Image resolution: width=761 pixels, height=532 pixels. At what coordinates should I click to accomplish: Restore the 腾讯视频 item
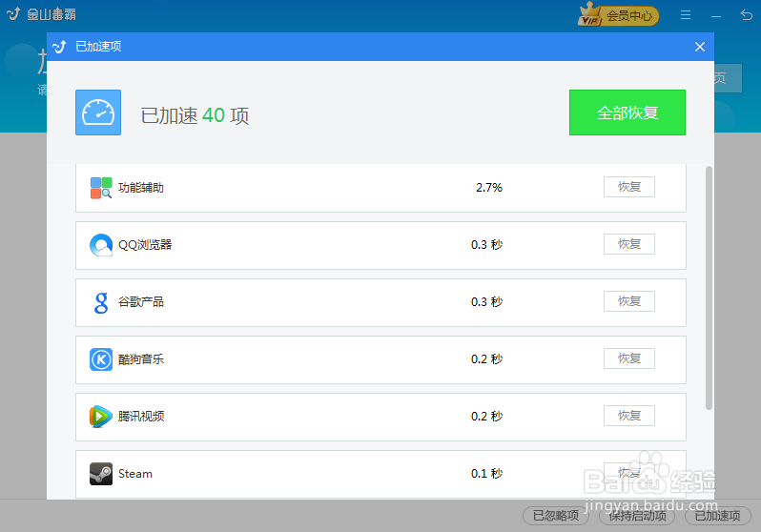pos(629,416)
